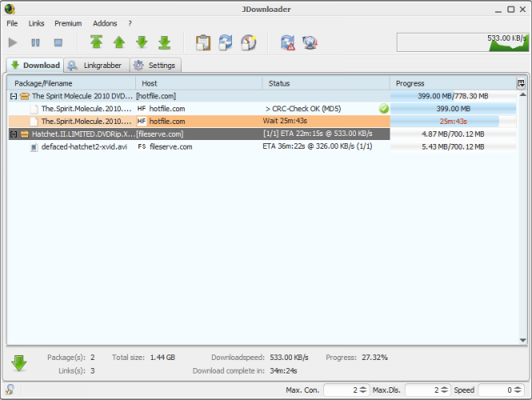Click HF host icon in highlighted waiting row
The width and height of the screenshot is (532, 400).
[142, 121]
